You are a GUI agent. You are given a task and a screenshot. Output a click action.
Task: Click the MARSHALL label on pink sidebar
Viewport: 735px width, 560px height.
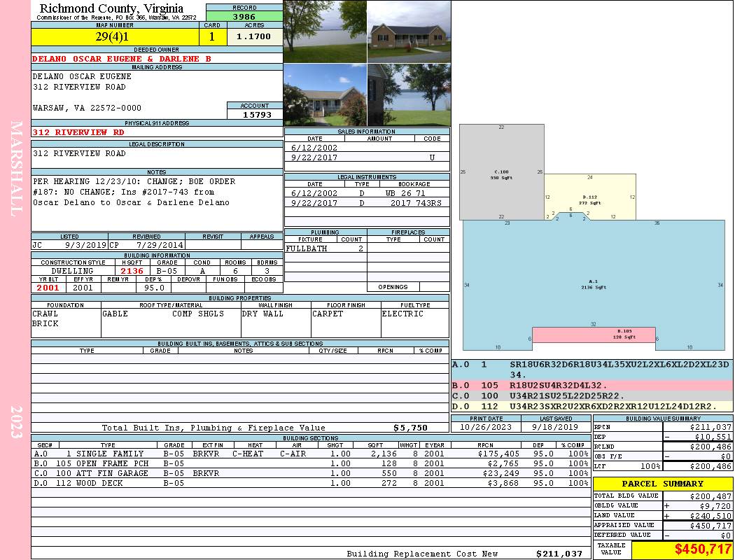17,158
